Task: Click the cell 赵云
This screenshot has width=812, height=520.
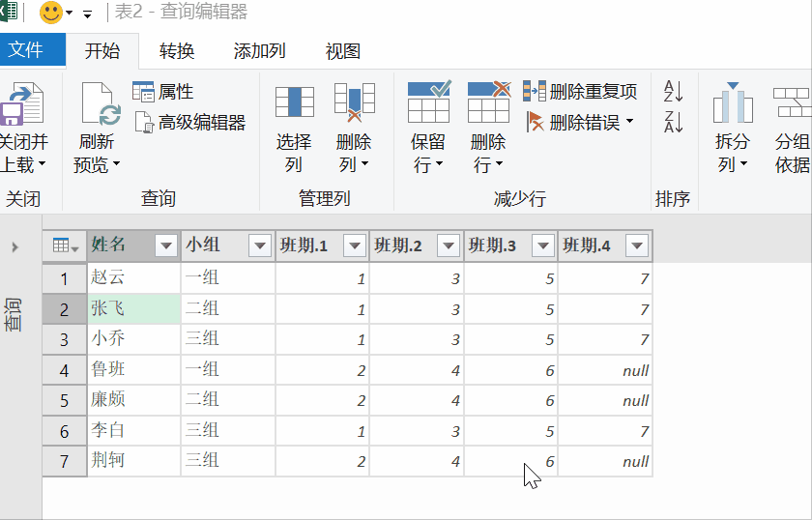Action: pos(134,278)
